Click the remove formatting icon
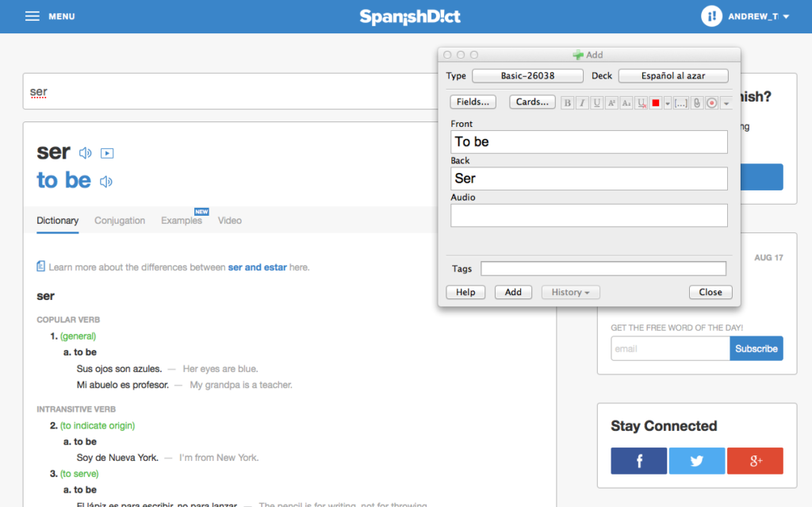Screen dimensions: 812x507 point(641,103)
